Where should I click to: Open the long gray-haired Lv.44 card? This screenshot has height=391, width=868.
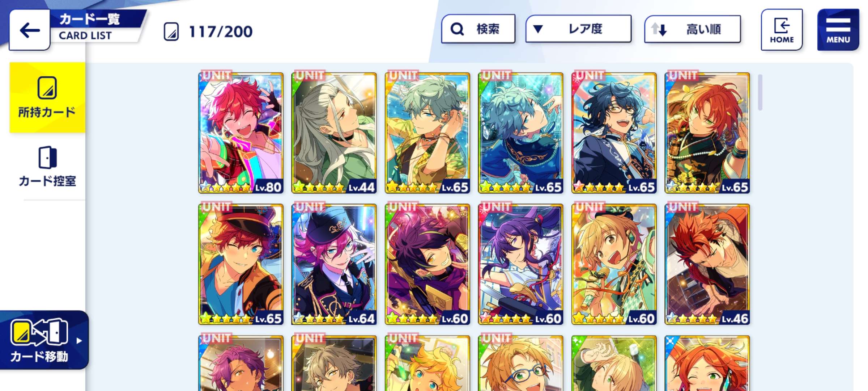tap(334, 133)
